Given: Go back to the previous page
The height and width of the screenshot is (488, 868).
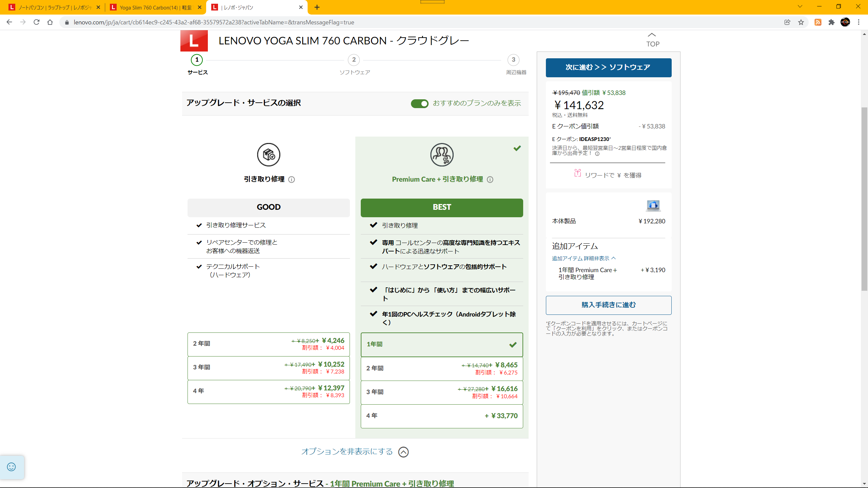Looking at the screenshot, I should pos(9,22).
